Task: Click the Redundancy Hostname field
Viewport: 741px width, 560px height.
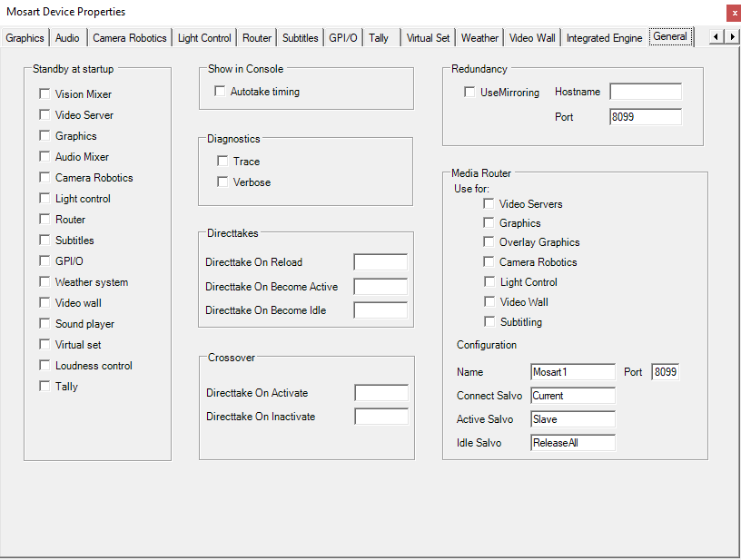Action: (645, 93)
